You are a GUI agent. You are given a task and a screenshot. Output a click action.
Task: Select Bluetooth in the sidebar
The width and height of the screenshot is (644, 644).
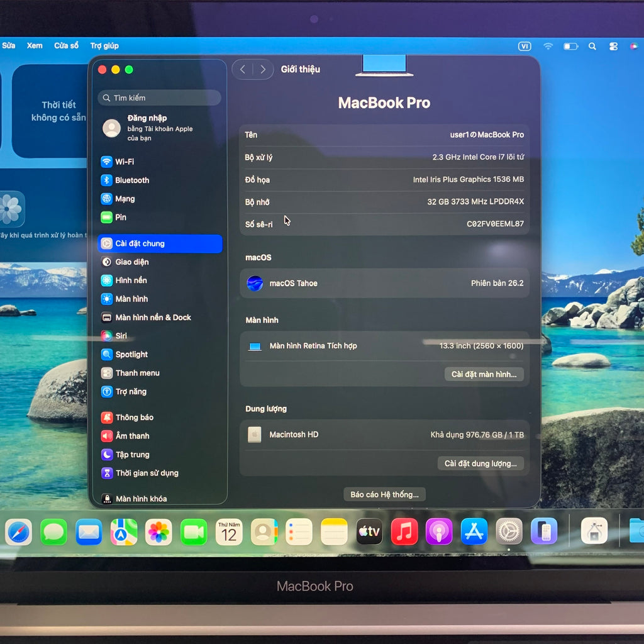131,180
